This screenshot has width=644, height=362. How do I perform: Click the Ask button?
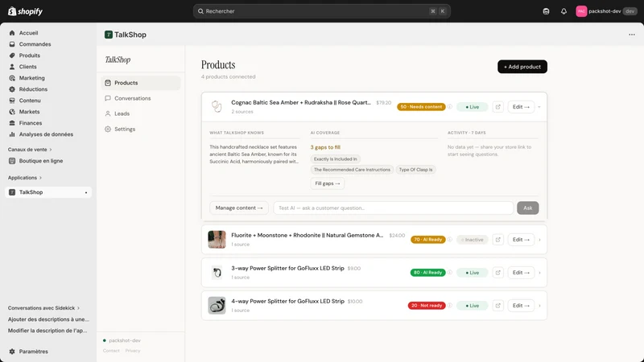528,208
